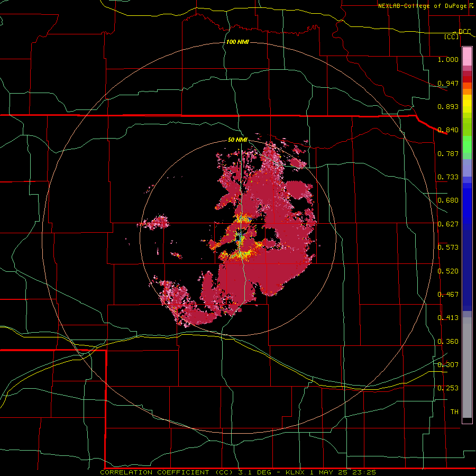
Task: Click the TH label on the color scale
Action: pos(454,412)
